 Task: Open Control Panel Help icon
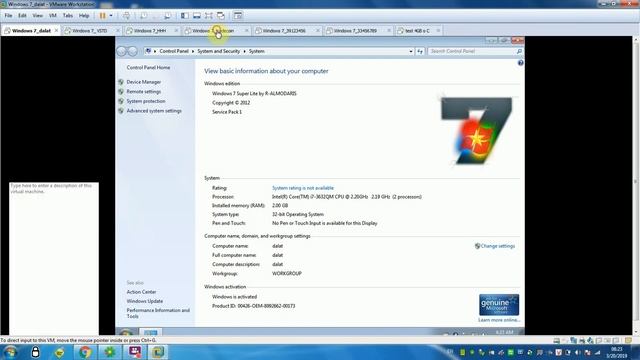(520, 63)
